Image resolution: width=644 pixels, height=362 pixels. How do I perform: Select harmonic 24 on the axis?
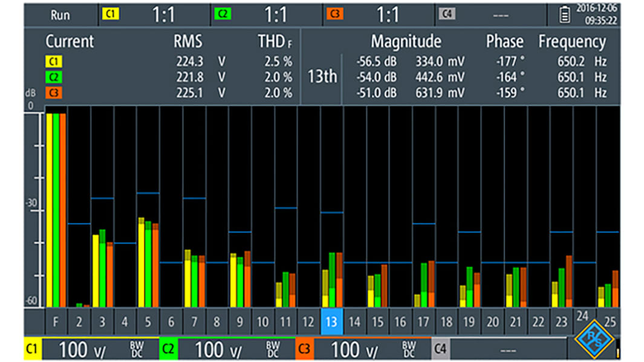click(x=582, y=316)
